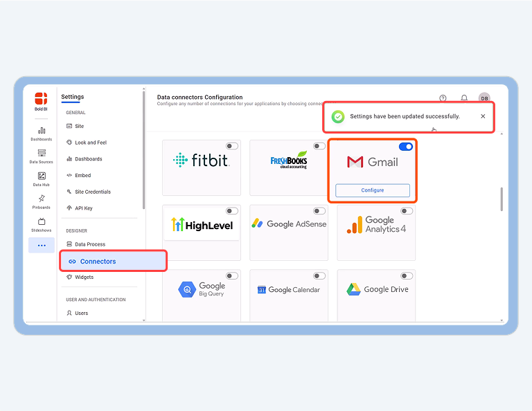
Task: Enable the Google AdSense connector toggle
Action: 319,211
